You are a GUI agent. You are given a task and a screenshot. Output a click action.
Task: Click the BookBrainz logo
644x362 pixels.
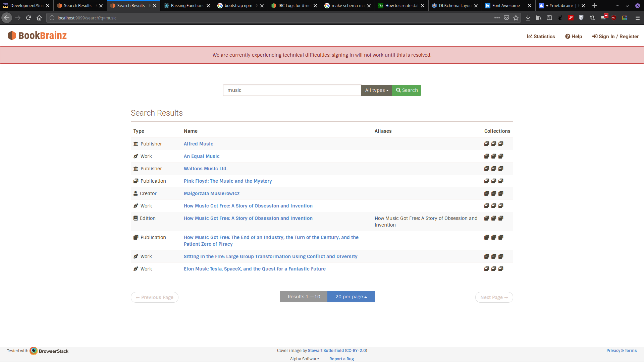37,36
